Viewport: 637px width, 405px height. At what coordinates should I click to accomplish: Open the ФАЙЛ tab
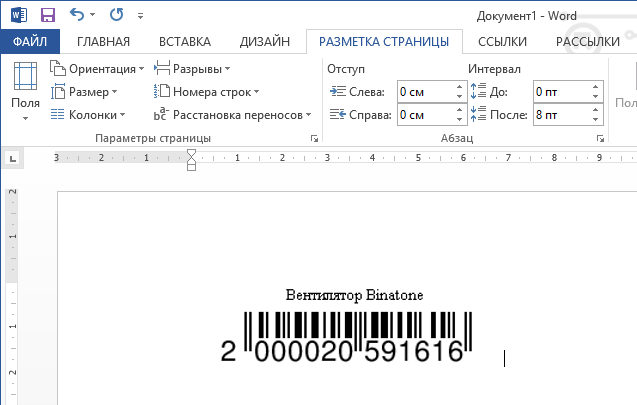click(x=30, y=41)
